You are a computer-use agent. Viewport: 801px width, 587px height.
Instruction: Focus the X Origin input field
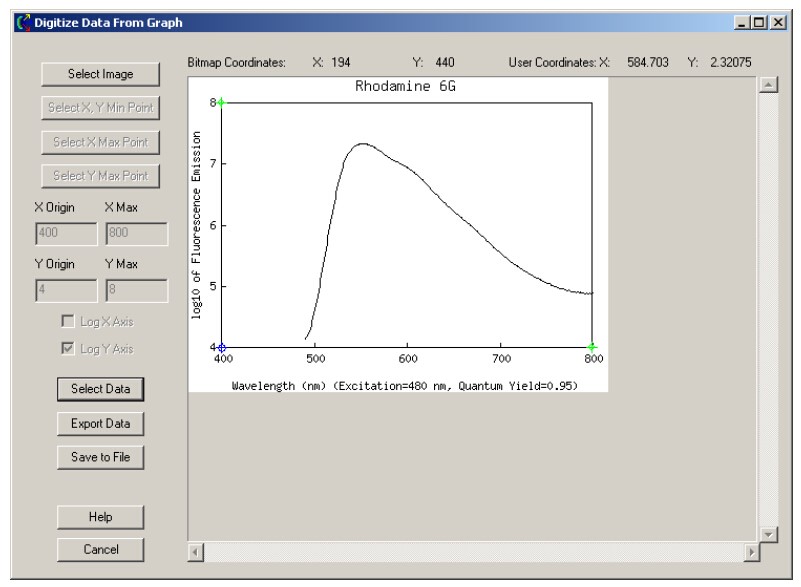pyautogui.click(x=66, y=233)
